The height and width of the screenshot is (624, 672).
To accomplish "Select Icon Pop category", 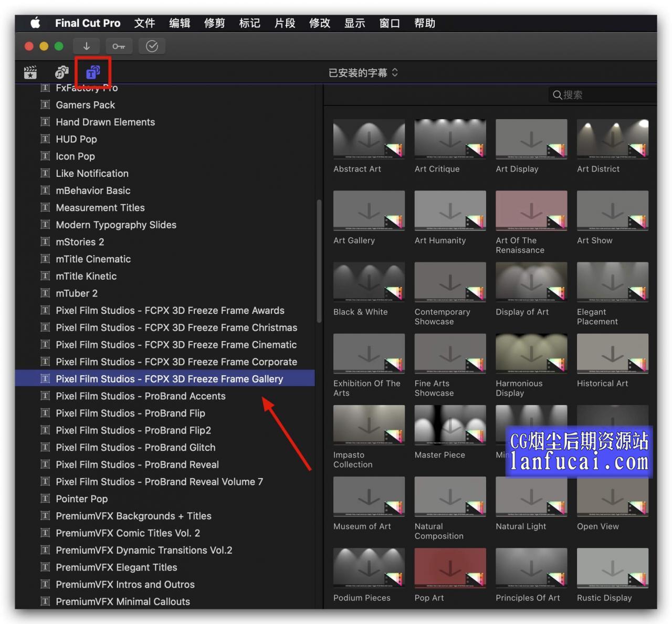I will click(x=165, y=156).
